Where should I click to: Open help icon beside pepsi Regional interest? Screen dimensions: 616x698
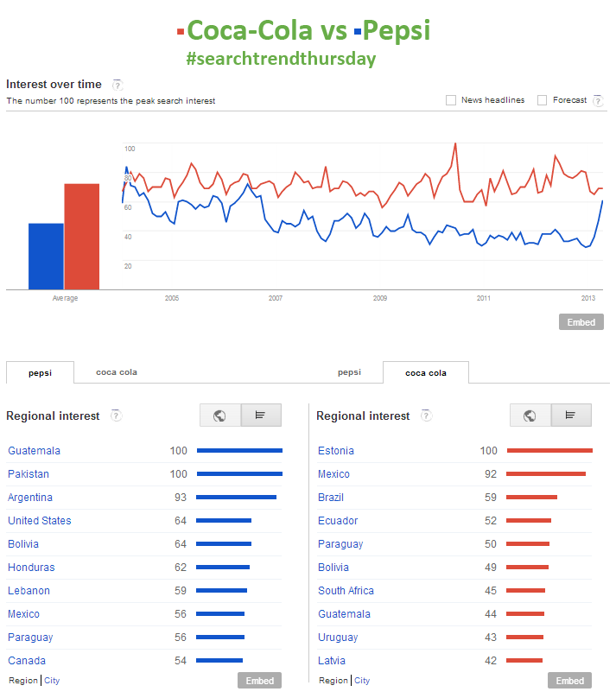[116, 416]
